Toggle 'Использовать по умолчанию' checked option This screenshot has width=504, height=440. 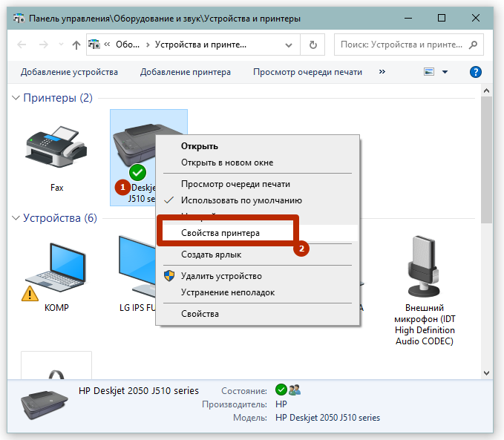coord(241,200)
